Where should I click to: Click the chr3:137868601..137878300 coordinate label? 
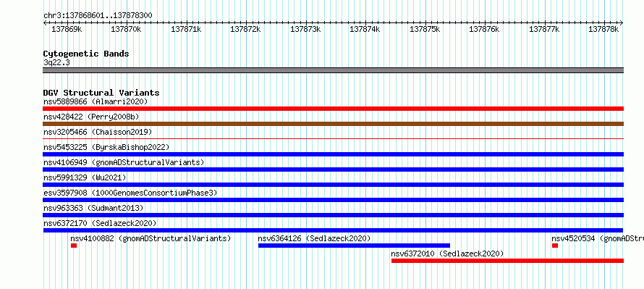click(98, 16)
